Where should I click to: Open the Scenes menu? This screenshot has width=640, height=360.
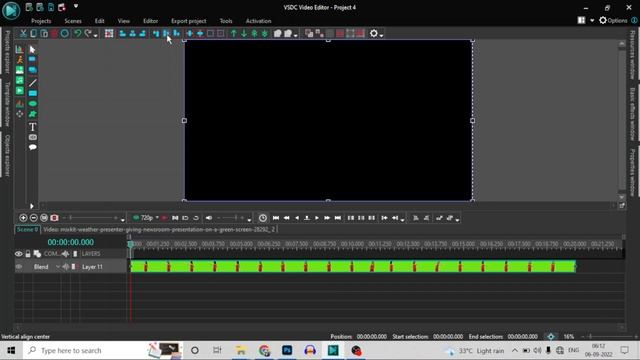73,21
